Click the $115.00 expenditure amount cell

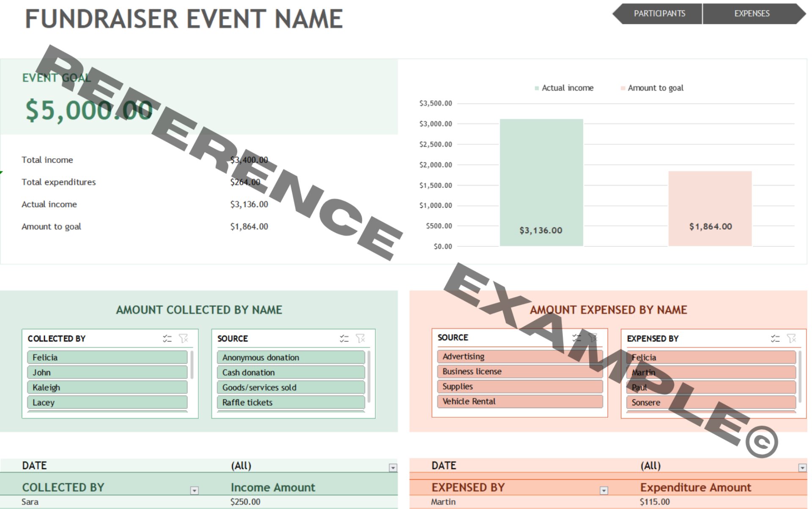655,502
